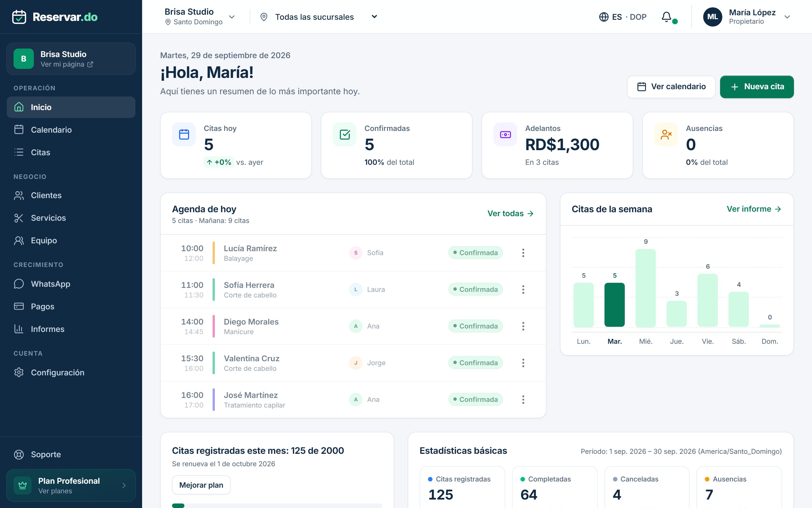The height and width of the screenshot is (508, 812).
Task: Open more options for Lucía Ramírez appointment
Action: (x=523, y=253)
